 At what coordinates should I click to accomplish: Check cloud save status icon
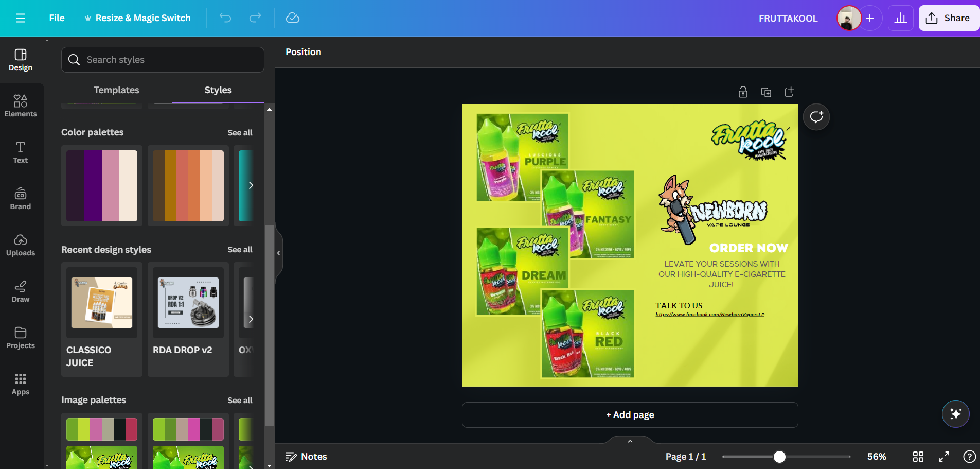pyautogui.click(x=293, y=18)
